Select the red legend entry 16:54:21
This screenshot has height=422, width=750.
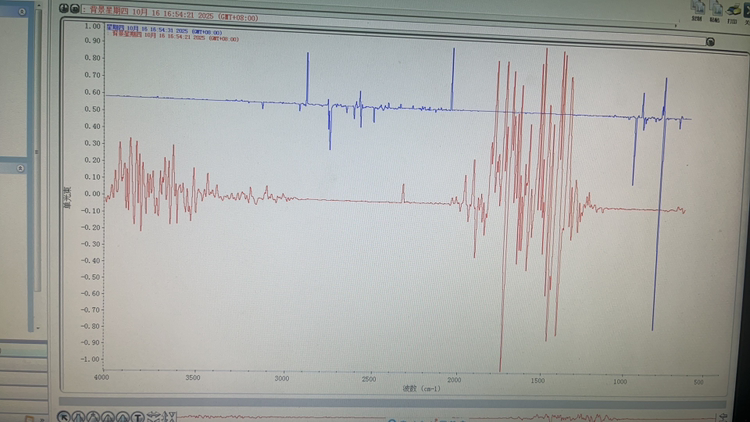coord(175,37)
